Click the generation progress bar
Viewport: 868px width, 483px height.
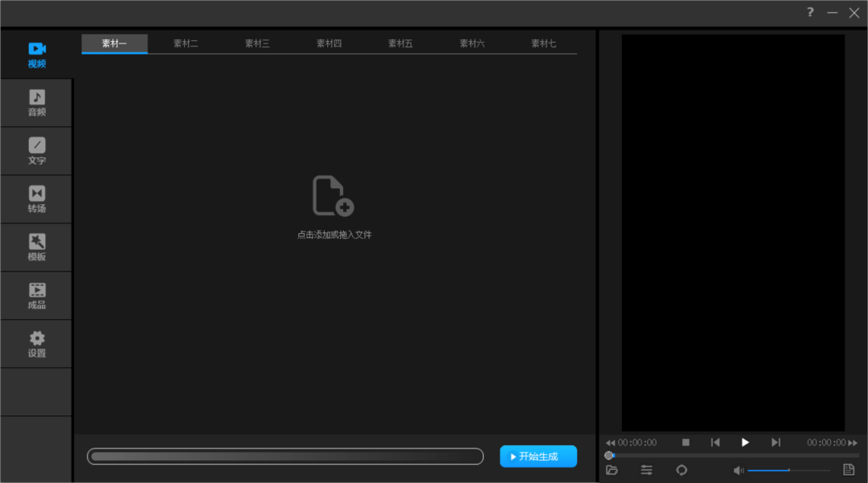pyautogui.click(x=285, y=456)
